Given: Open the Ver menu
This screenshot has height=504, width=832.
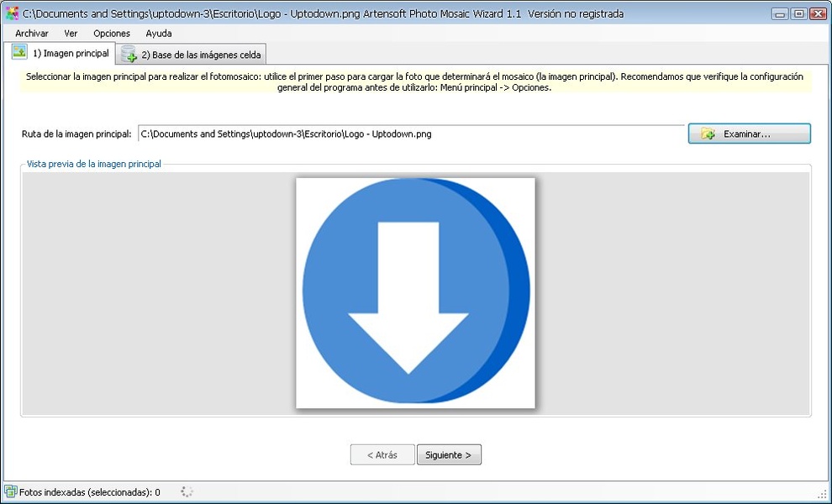Looking at the screenshot, I should pyautogui.click(x=71, y=34).
